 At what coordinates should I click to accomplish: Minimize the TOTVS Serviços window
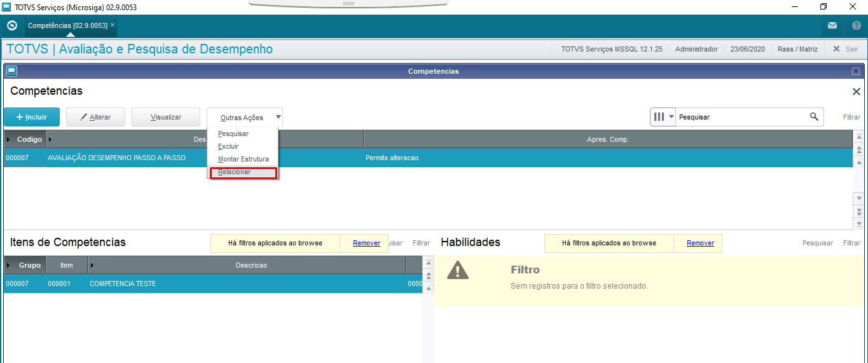point(794,7)
